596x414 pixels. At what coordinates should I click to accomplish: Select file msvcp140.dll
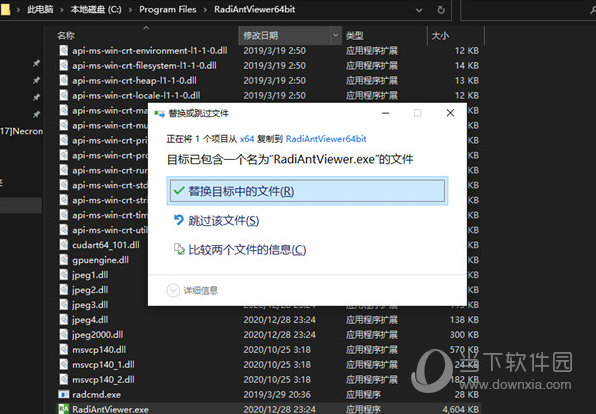point(99,349)
